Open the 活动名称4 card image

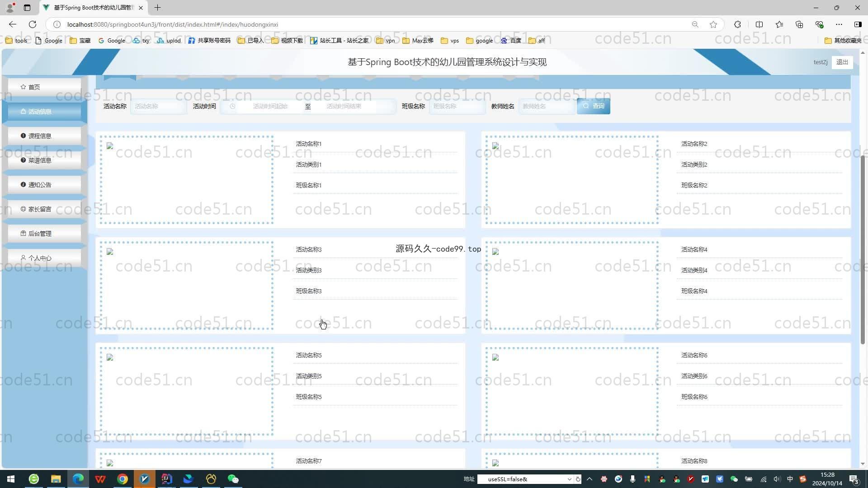pos(572,285)
